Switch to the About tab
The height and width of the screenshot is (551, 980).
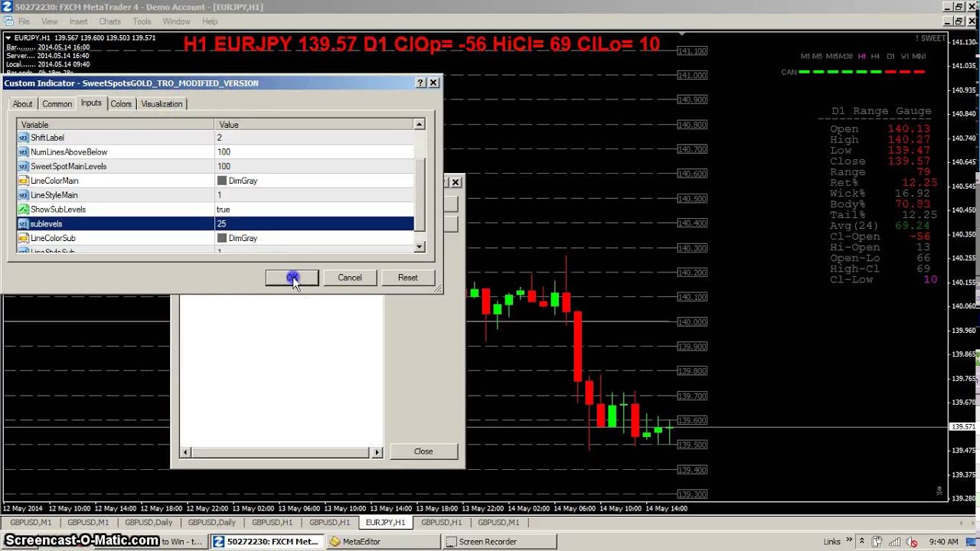tap(22, 104)
